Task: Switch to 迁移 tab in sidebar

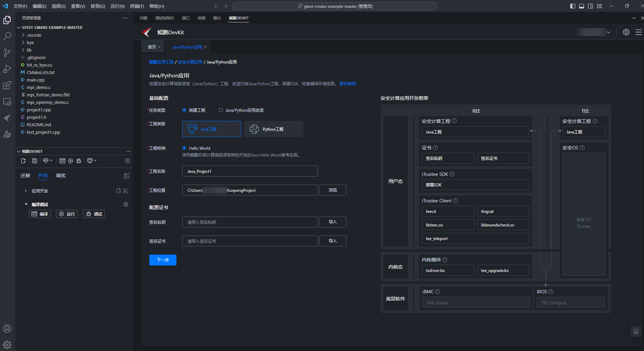Action: [x=25, y=175]
